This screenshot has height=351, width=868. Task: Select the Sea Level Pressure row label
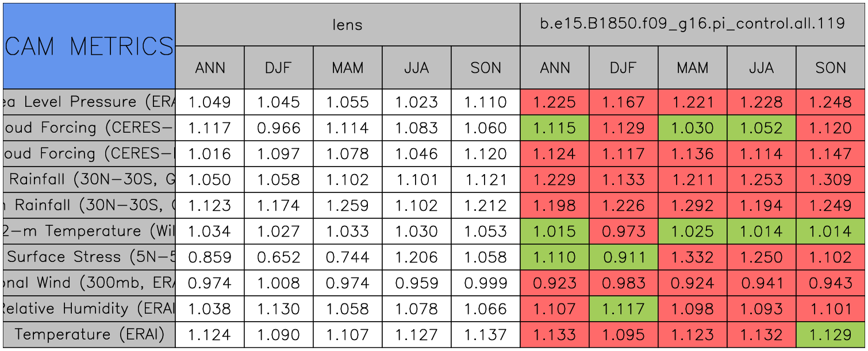pyautogui.click(x=89, y=102)
